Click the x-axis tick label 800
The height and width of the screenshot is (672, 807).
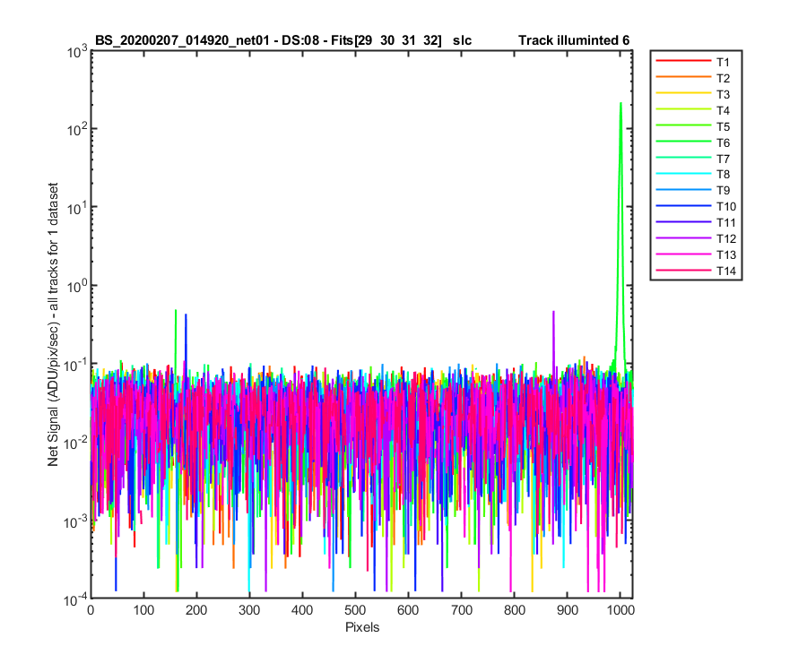pos(514,610)
